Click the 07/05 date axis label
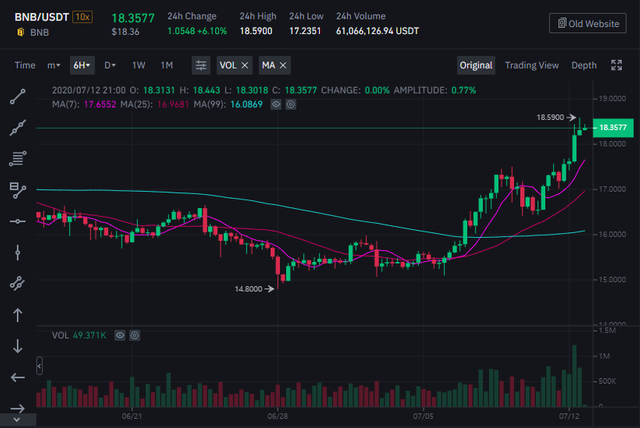Viewport: 640px width, 428px height. click(x=423, y=416)
